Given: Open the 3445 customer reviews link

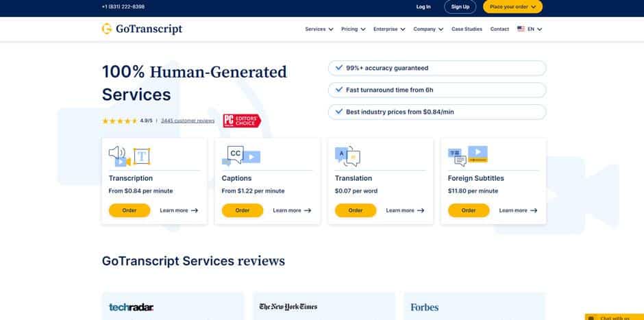Looking at the screenshot, I should point(188,121).
